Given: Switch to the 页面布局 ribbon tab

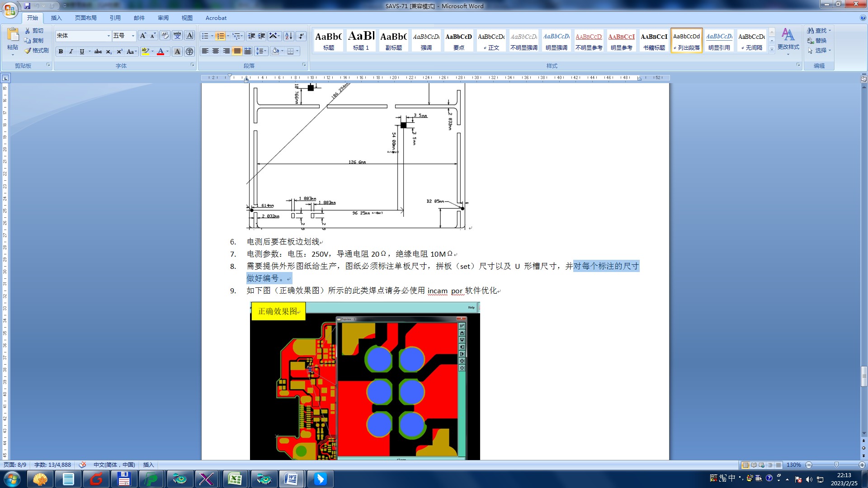Looking at the screenshot, I should pyautogui.click(x=85, y=18).
